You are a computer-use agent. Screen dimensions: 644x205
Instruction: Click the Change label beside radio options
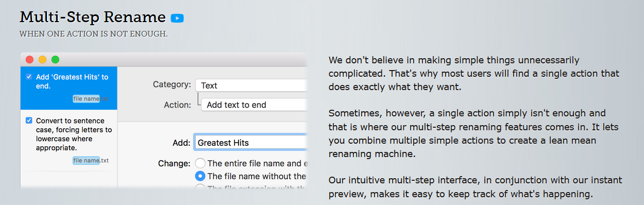point(174,164)
